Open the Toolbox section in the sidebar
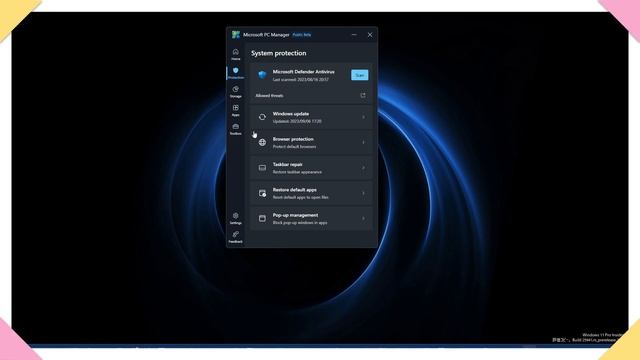This screenshot has width=640, height=360. 236,129
